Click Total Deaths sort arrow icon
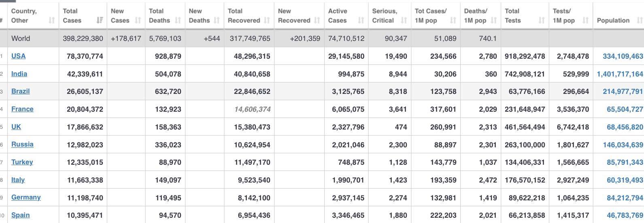This screenshot has width=644, height=223. pyautogui.click(x=178, y=20)
